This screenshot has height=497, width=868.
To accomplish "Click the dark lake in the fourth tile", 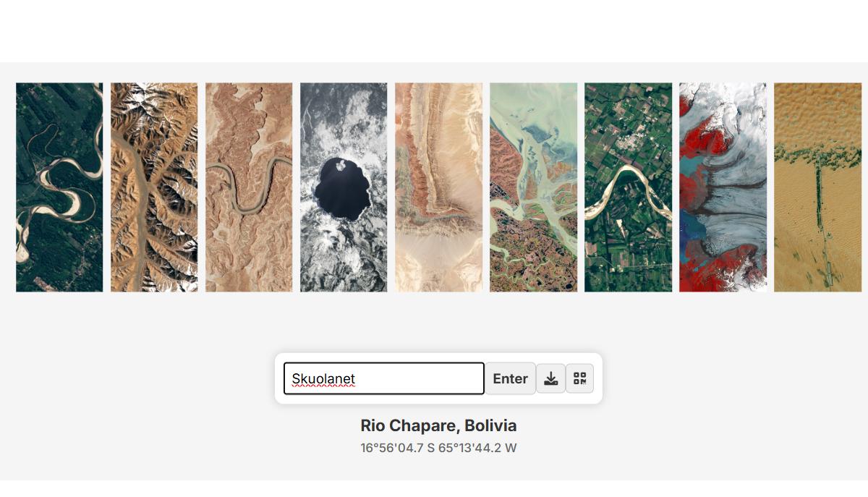I will pyautogui.click(x=342, y=190).
